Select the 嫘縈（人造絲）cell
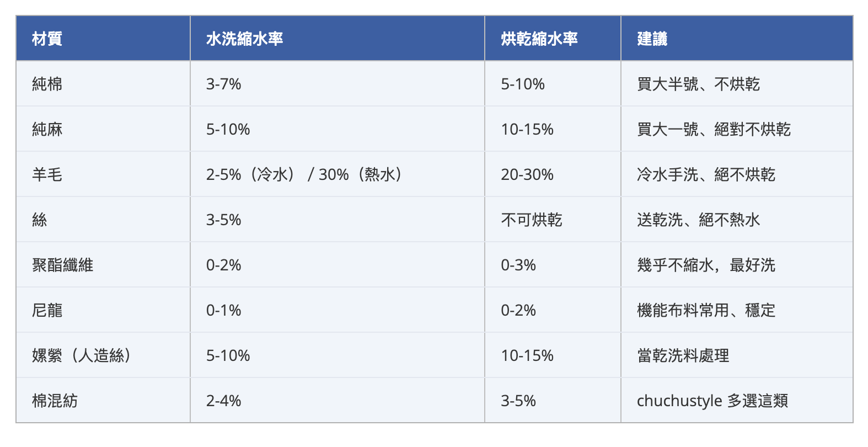The width and height of the screenshot is (868, 447). 82,355
